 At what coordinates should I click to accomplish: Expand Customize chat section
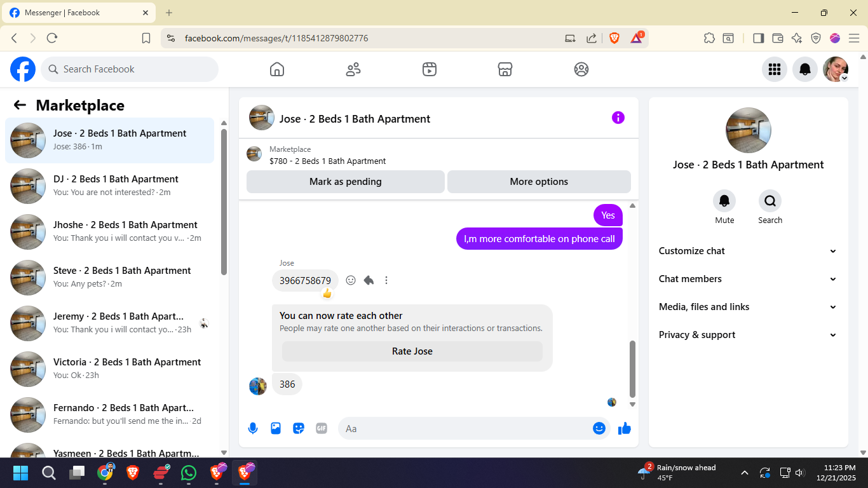749,251
